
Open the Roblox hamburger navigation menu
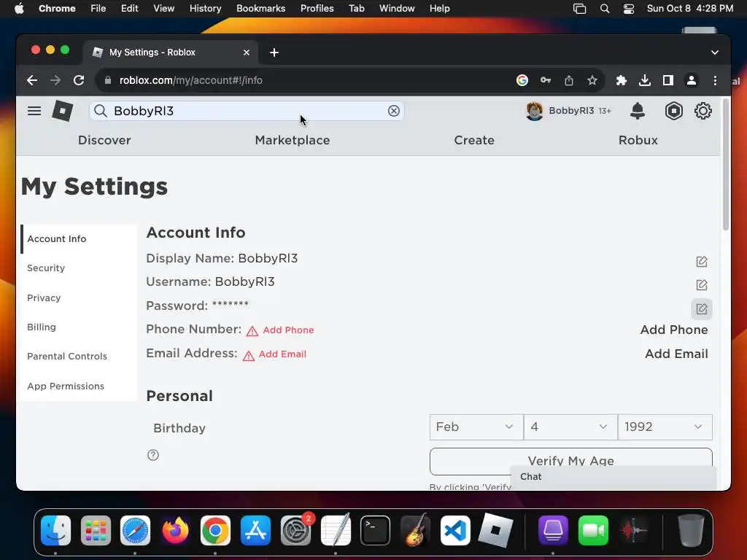point(34,111)
